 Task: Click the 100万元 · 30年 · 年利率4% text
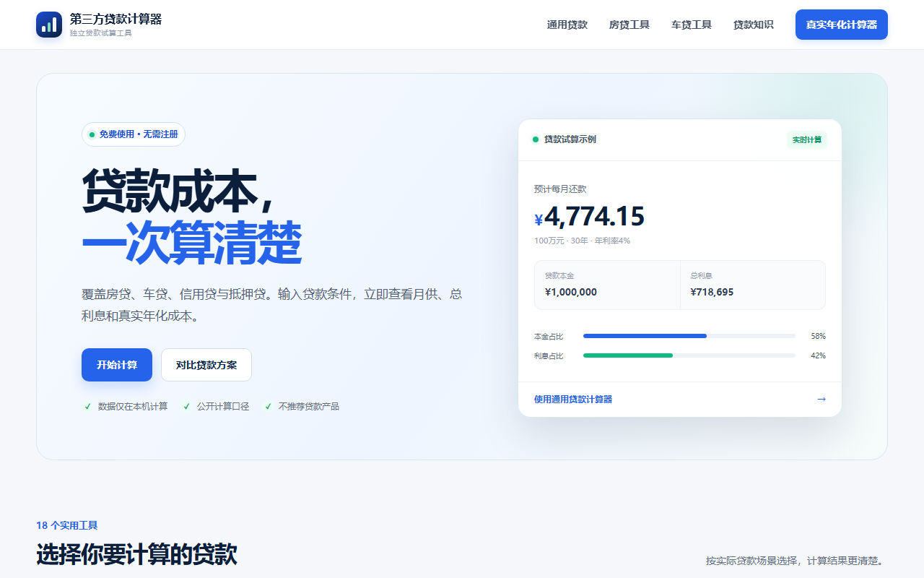coord(582,241)
